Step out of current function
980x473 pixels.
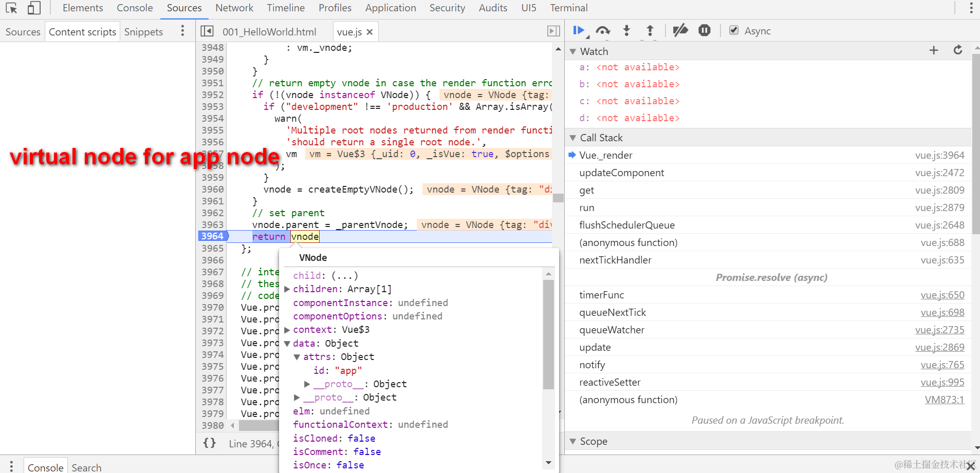point(650,31)
